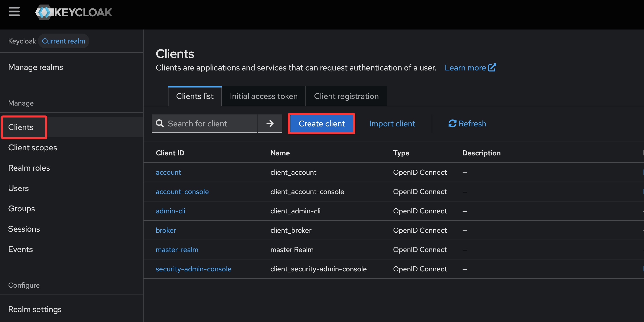Click the client_security-admin-console name cell
Screen dimensions: 644x322
(x=318, y=269)
